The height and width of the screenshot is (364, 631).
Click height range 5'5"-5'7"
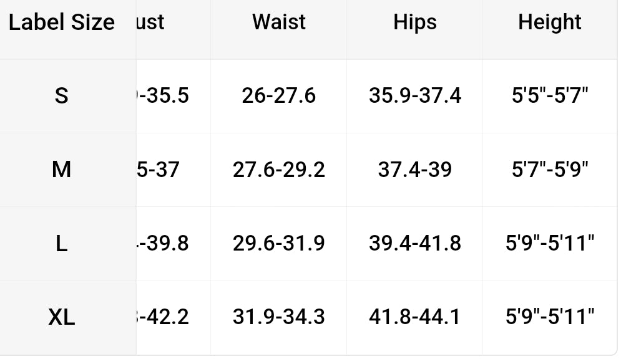coord(549,96)
